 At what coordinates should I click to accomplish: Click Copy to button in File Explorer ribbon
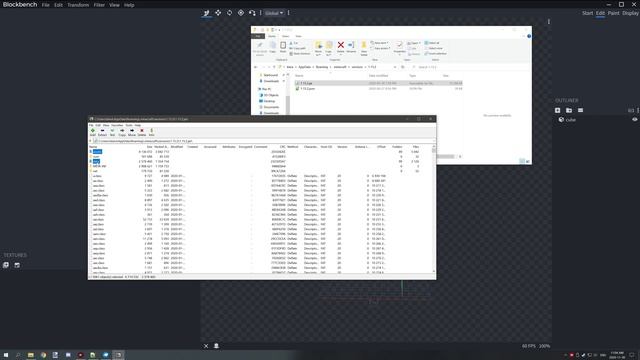point(329,48)
